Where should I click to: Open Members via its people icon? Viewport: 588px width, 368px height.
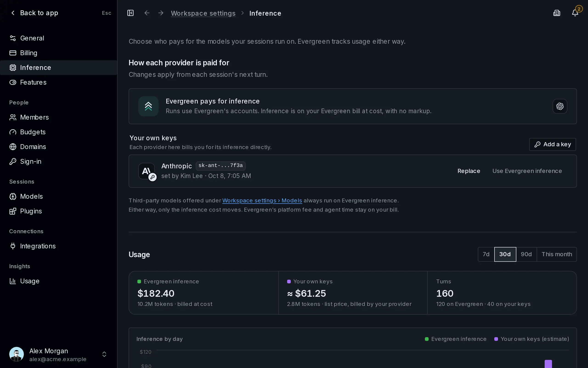click(13, 117)
